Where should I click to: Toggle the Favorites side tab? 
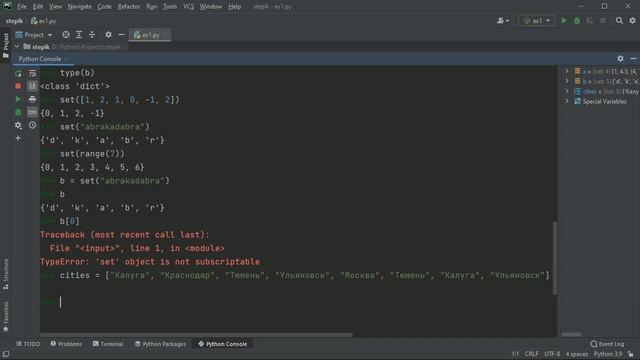click(6, 317)
